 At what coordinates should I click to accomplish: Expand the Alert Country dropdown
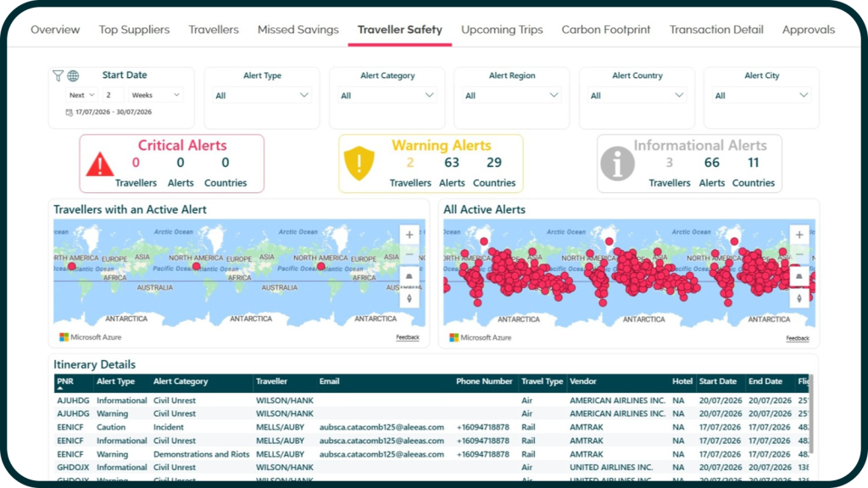point(636,96)
